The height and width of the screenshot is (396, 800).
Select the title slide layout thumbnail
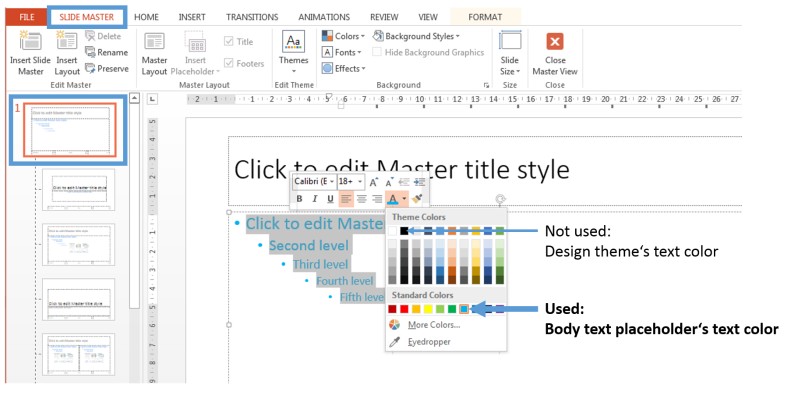[x=79, y=189]
